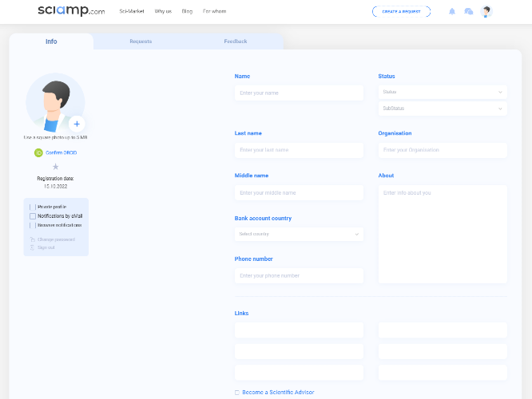532x399 pixels.
Task: Open the chat messages icon
Action: coord(469,11)
